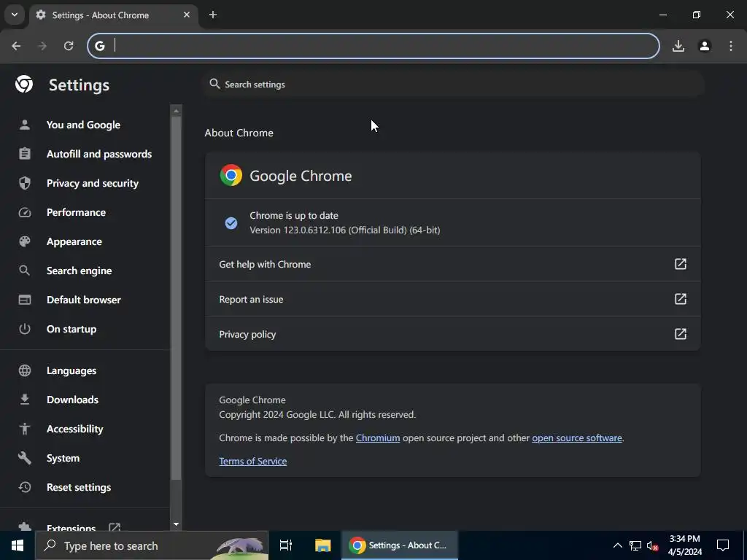Open Reset settings section
The image size is (747, 560).
pyautogui.click(x=79, y=487)
